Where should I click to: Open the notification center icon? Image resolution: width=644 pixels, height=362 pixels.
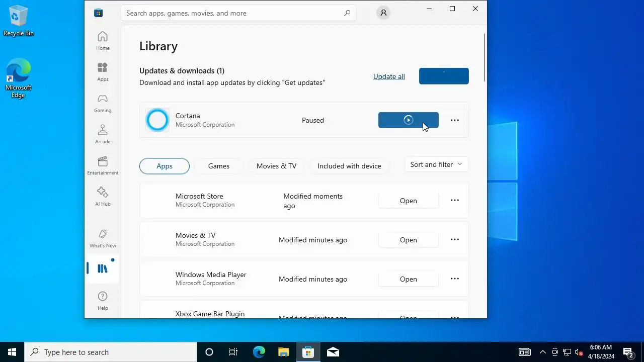click(x=628, y=352)
